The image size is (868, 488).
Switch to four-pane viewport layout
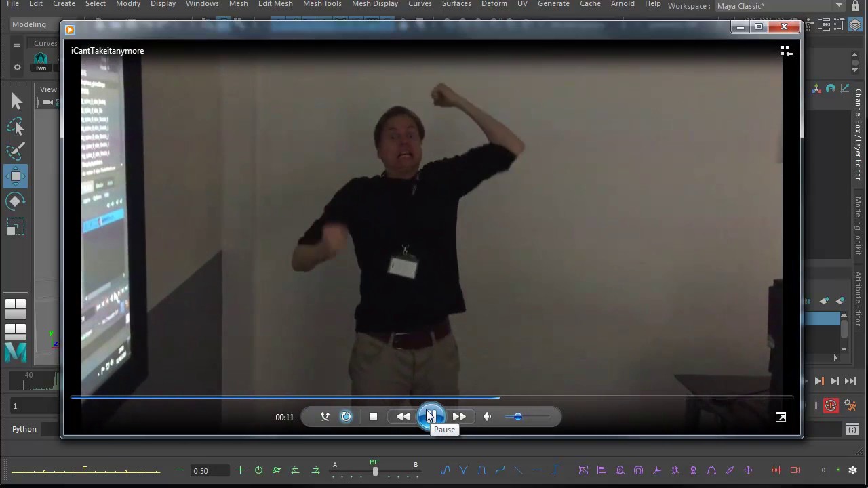pyautogui.click(x=16, y=309)
